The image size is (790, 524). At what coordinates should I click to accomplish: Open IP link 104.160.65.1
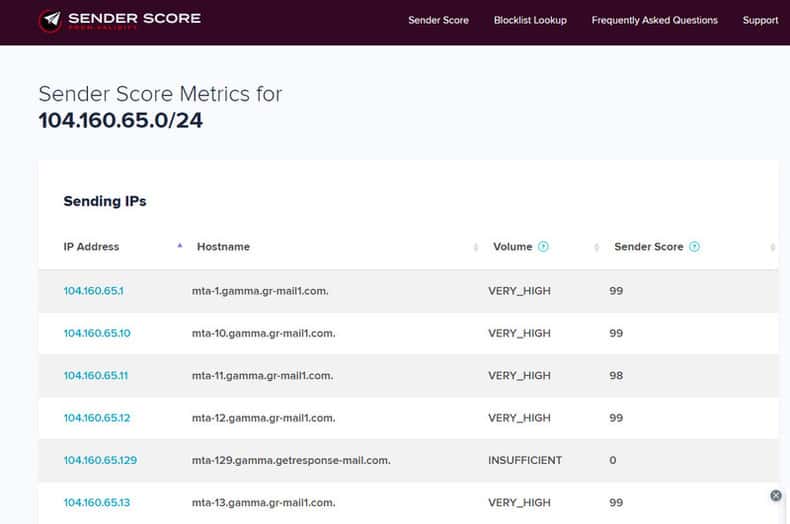coord(93,291)
